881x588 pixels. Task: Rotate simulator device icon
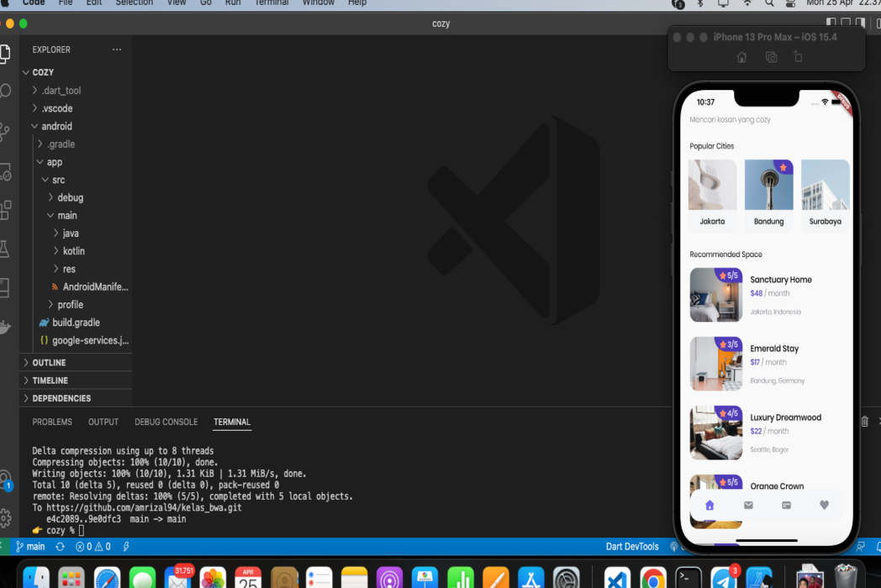click(798, 57)
